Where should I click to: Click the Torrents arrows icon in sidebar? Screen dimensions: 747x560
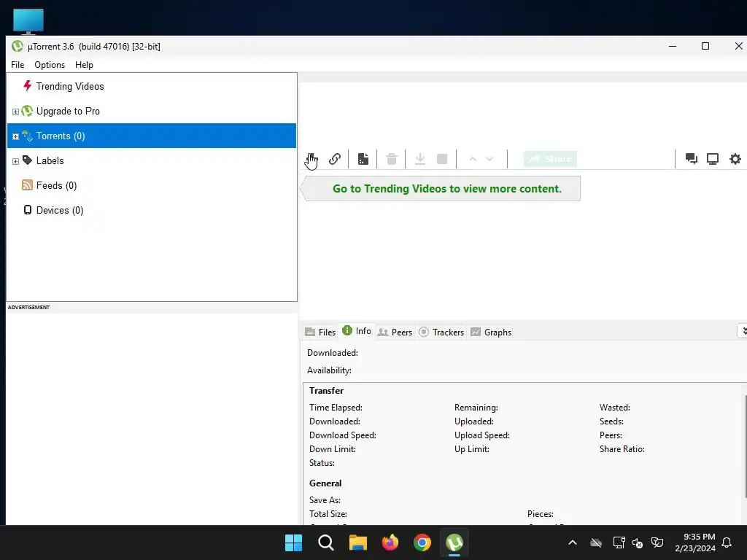pos(27,136)
